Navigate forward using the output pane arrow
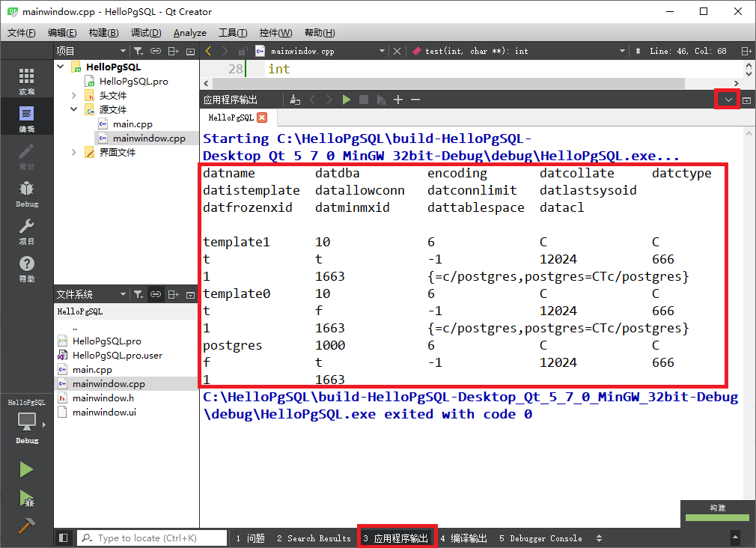This screenshot has height=548, width=756. point(329,98)
